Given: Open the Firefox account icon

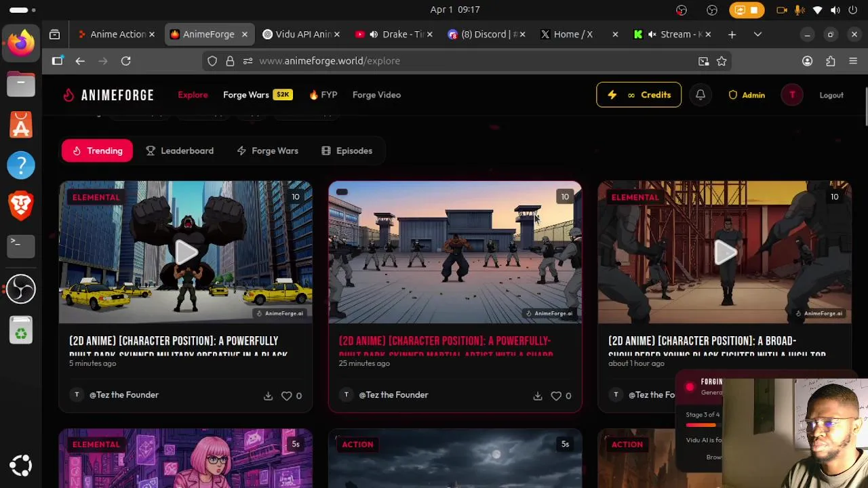Looking at the screenshot, I should click(x=807, y=61).
